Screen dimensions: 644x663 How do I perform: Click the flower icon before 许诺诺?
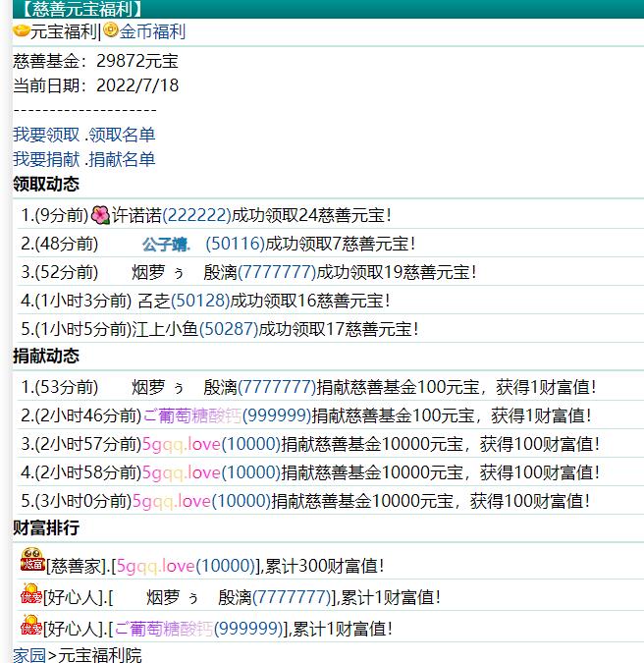(99, 214)
